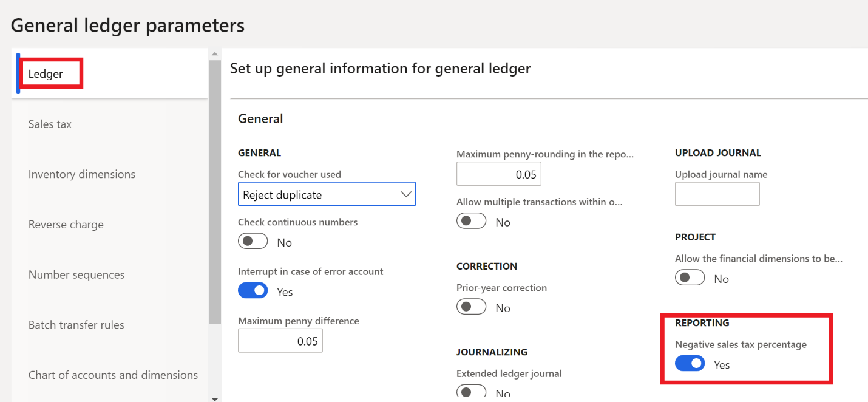Image resolution: width=868 pixels, height=402 pixels.
Task: Toggle Negative sales tax percentage switch
Action: coord(690,364)
